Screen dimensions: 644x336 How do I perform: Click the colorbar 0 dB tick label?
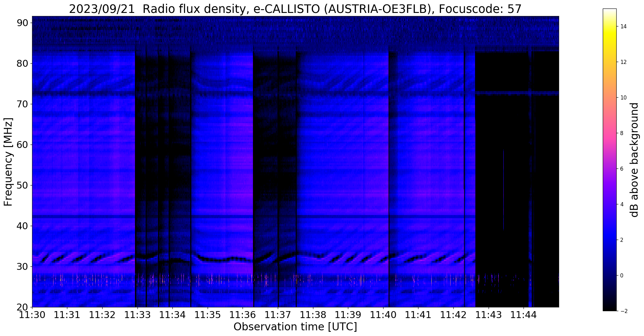click(621, 276)
